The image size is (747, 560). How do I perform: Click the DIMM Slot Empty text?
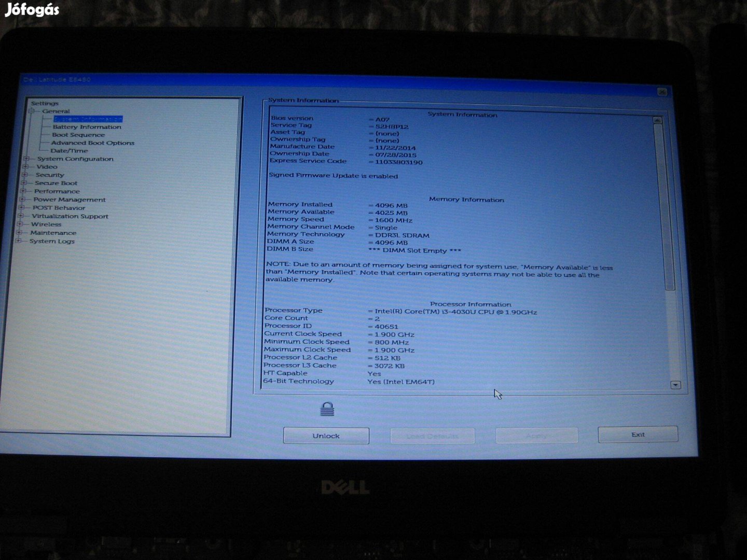pos(414,250)
